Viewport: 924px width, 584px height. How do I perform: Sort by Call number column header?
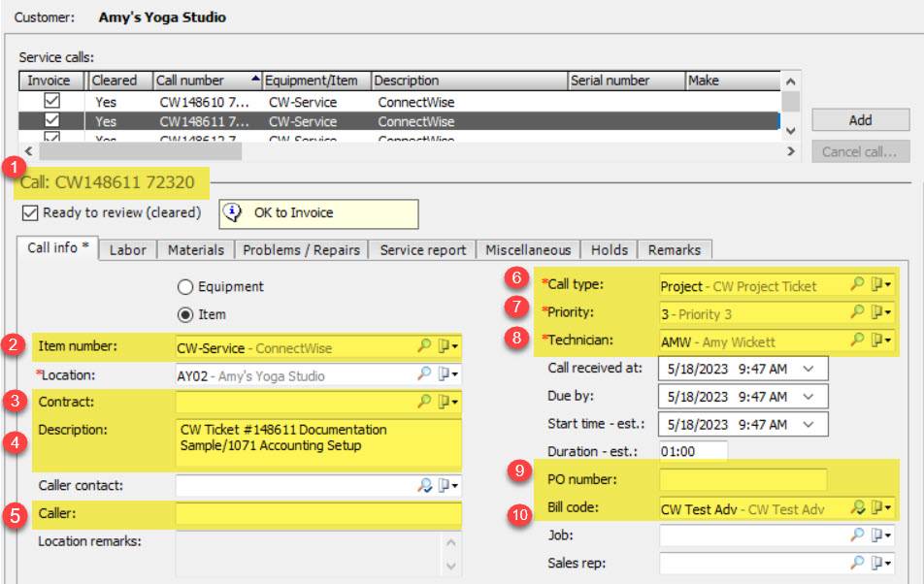pyautogui.click(x=208, y=81)
